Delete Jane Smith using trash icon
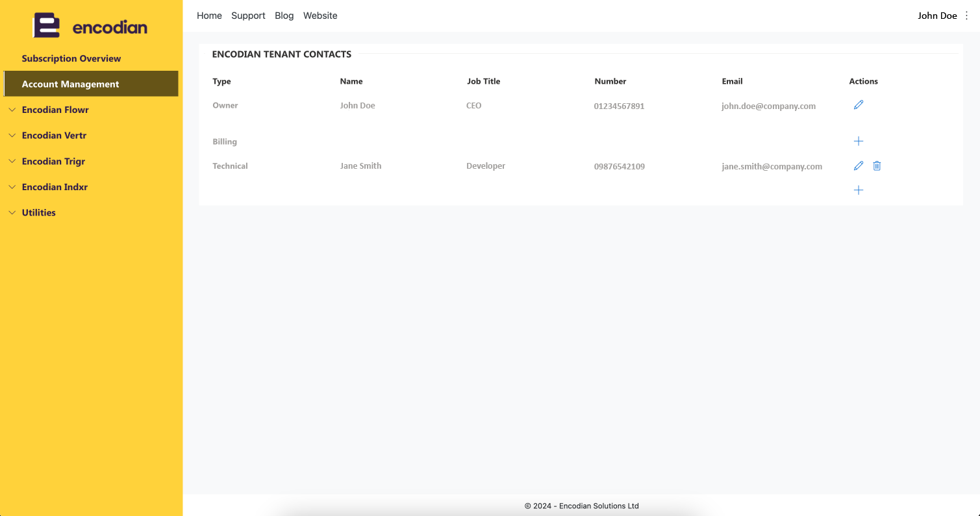The width and height of the screenshot is (980, 516). (877, 166)
